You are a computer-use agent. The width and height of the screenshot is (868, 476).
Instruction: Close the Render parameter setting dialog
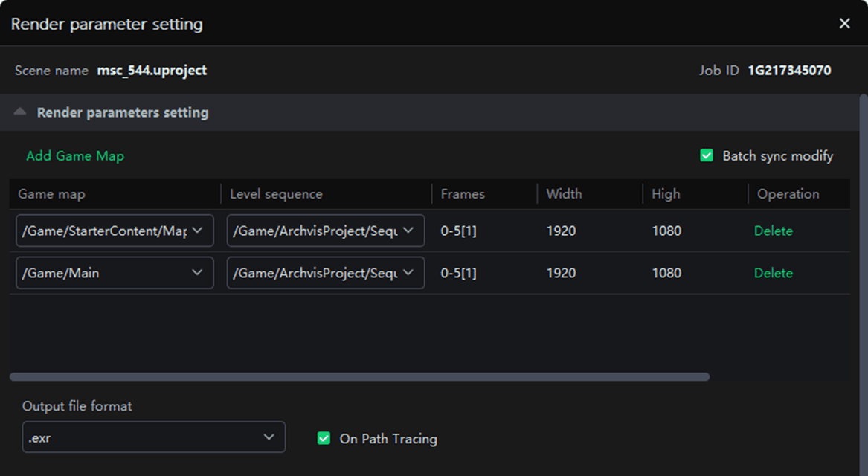844,24
